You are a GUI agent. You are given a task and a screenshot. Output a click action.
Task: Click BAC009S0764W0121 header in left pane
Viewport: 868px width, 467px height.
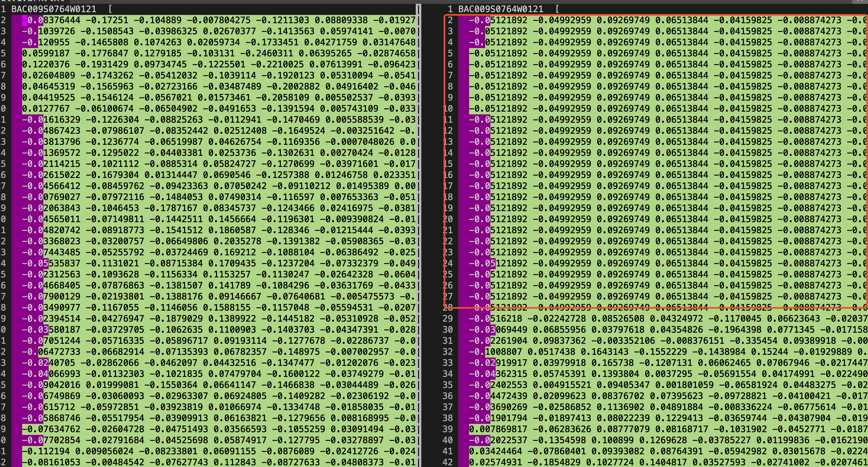point(54,9)
